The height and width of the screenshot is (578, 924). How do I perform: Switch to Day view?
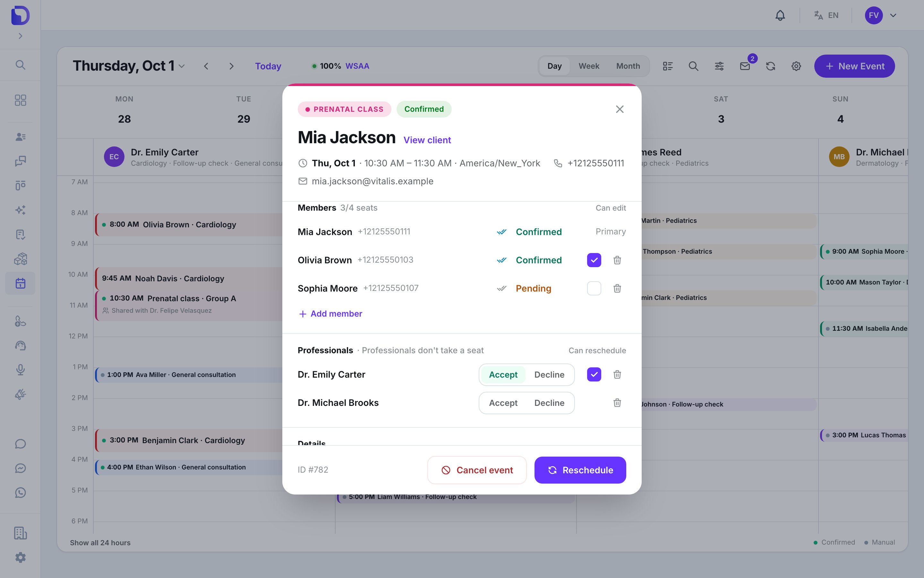coord(554,66)
